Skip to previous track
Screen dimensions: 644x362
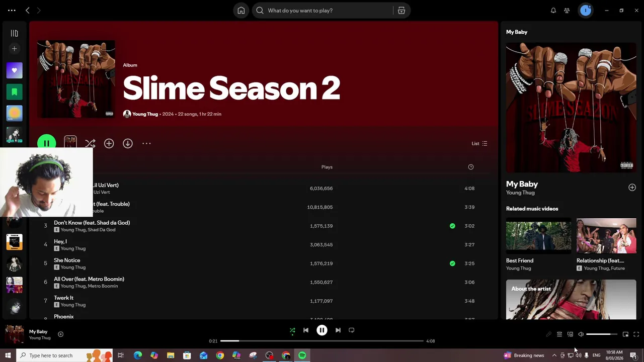point(306,330)
